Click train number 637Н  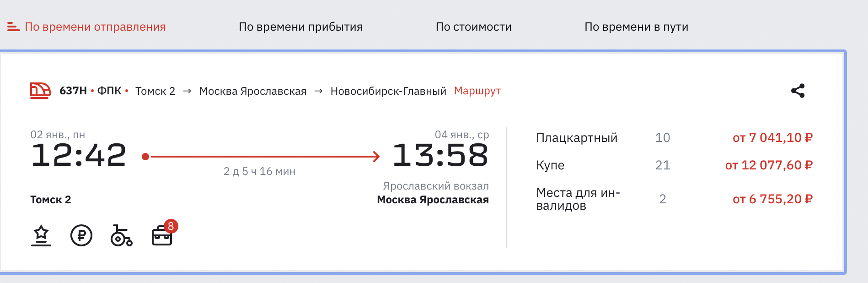(x=73, y=91)
